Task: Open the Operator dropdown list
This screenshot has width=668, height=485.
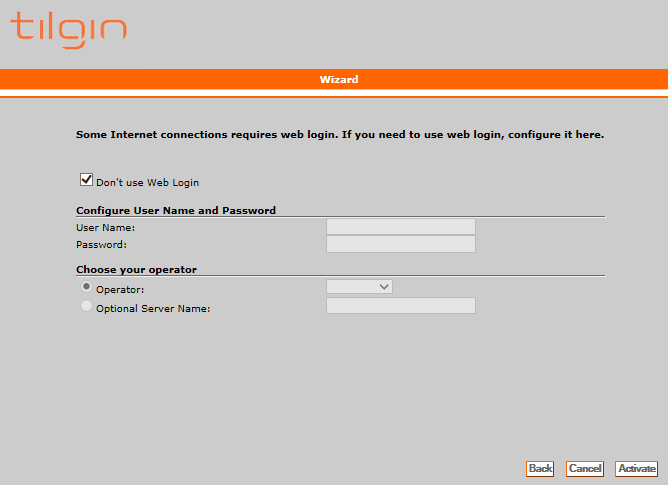Action: tap(360, 287)
